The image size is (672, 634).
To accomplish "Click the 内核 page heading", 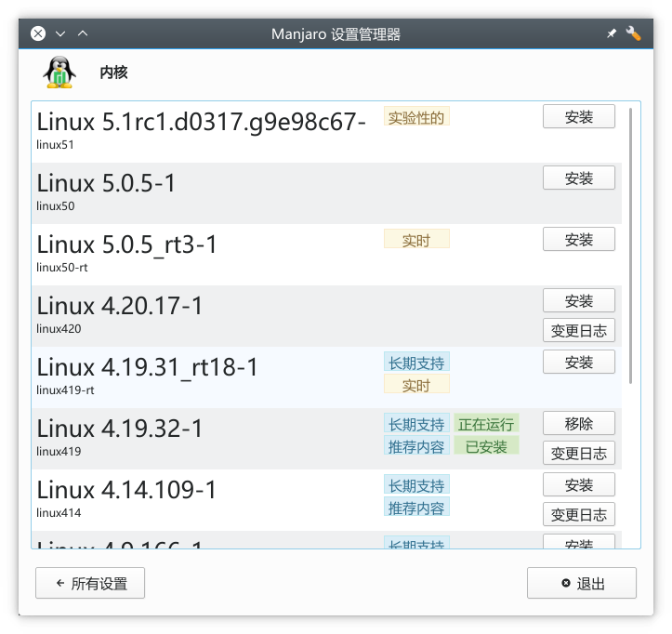I will click(x=113, y=73).
